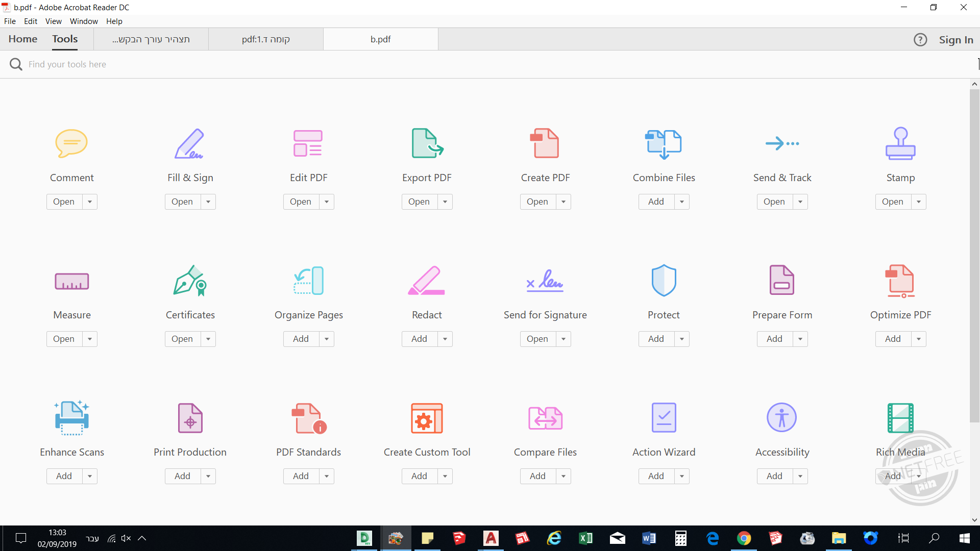Open Google Chrome from the taskbar
980x551 pixels.
tap(744, 538)
